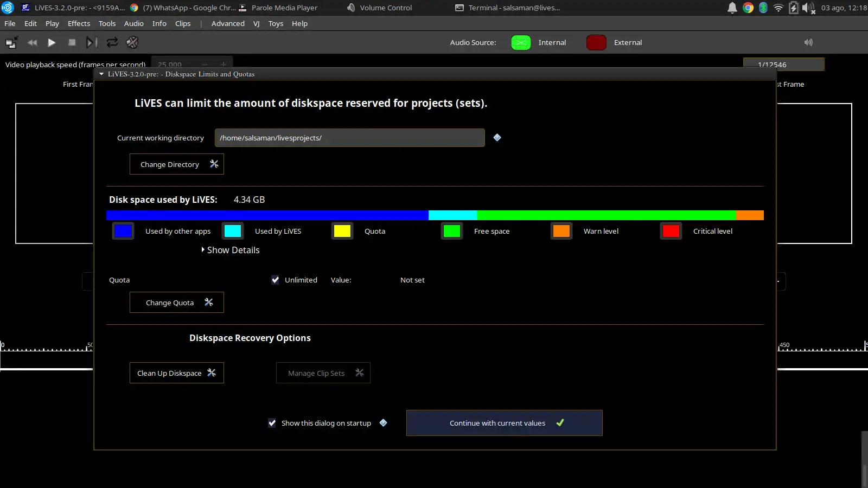Image resolution: width=868 pixels, height=488 pixels.
Task: Open the VJ menu
Action: pos(256,23)
